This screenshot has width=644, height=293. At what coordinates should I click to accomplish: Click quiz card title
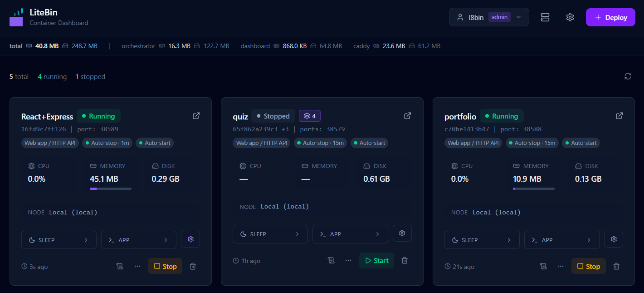pyautogui.click(x=240, y=117)
